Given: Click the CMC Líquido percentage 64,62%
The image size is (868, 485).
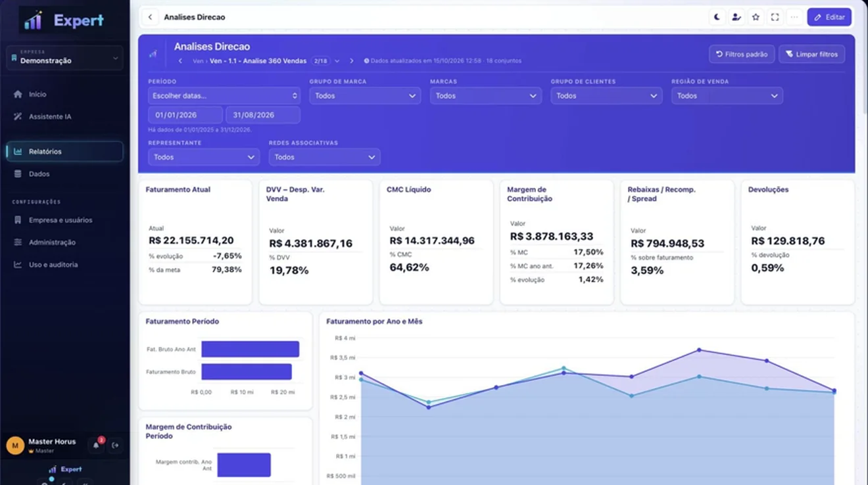Looking at the screenshot, I should 409,267.
